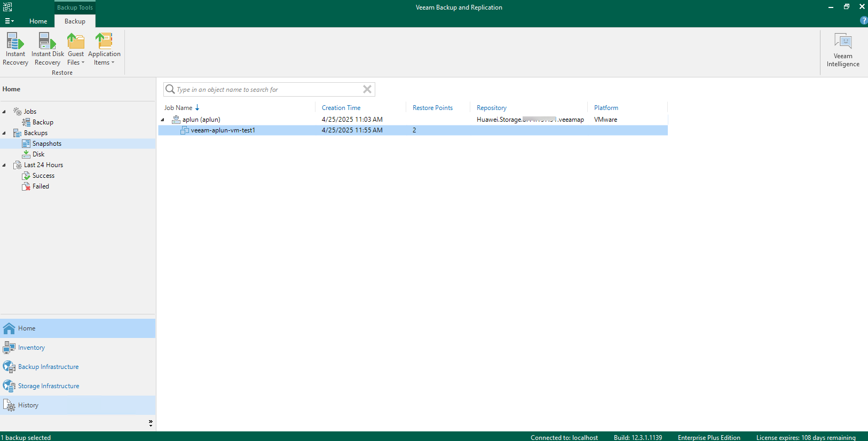Sort by Repository column header

[x=492, y=108]
